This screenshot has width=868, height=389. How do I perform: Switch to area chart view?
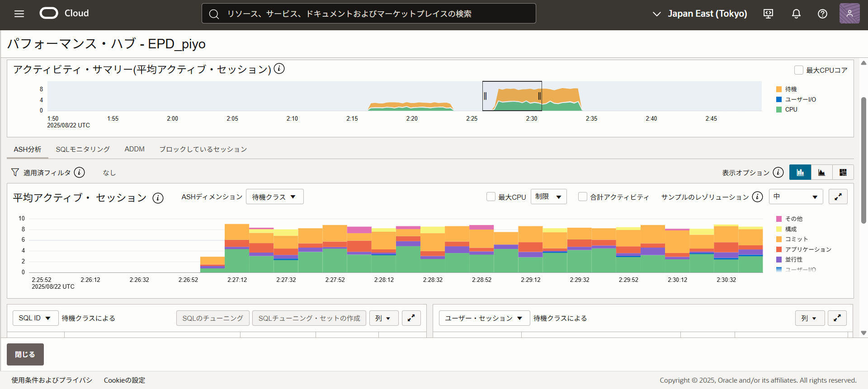tap(821, 172)
